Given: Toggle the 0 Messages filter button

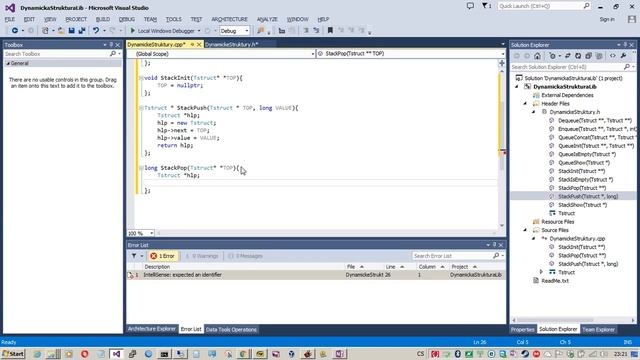Looking at the screenshot, I should [246, 256].
